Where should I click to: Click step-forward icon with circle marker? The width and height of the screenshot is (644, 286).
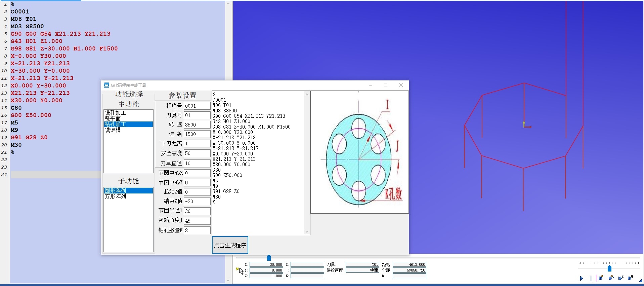click(601, 278)
